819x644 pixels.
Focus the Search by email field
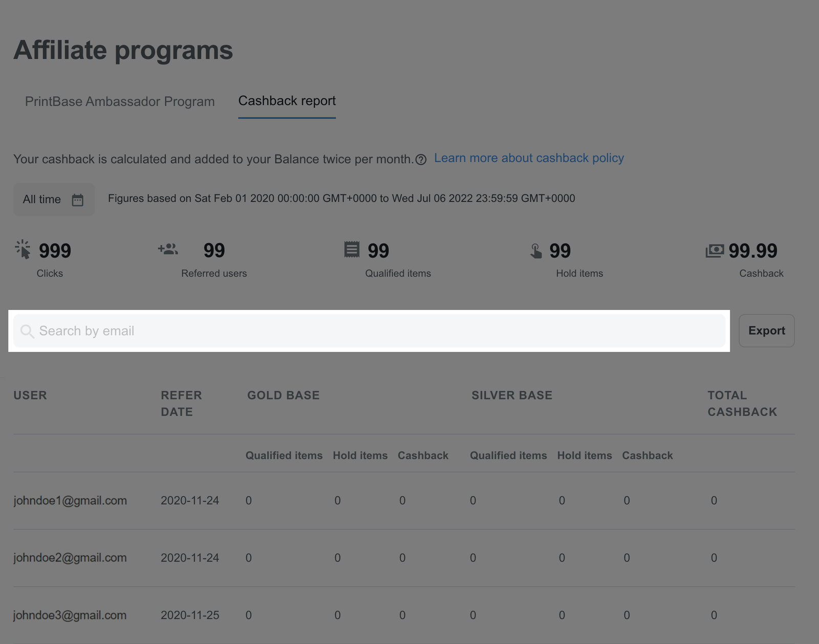pos(369,331)
